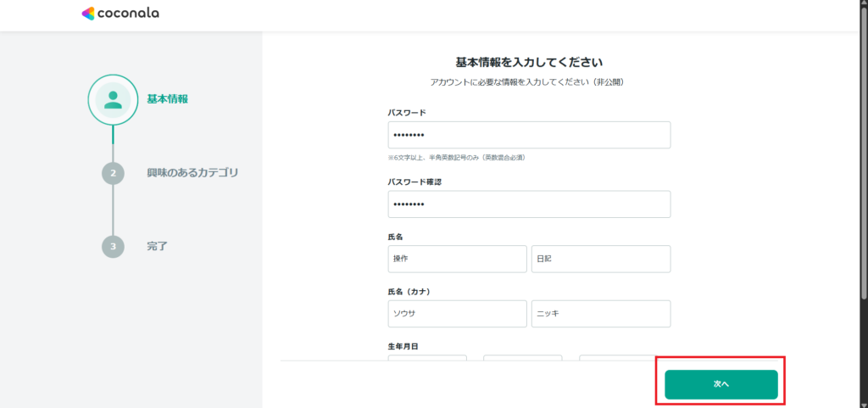Select the kana field containing ソウサ

click(x=457, y=314)
